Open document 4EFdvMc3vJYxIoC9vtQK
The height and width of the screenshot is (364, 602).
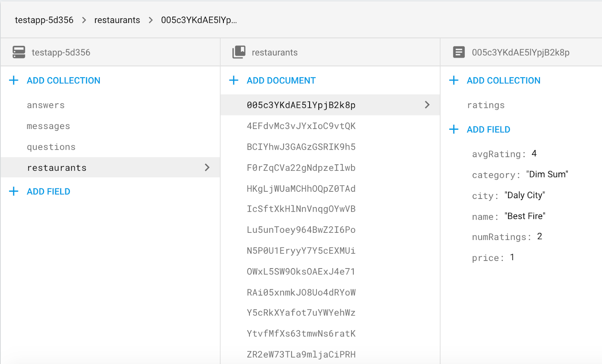[301, 126]
